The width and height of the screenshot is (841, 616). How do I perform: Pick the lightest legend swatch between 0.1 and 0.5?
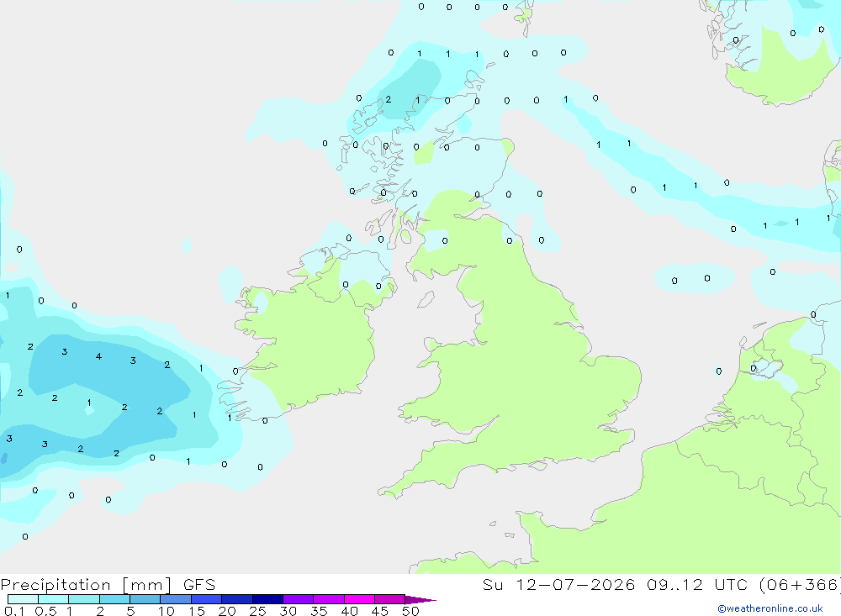pos(23,599)
